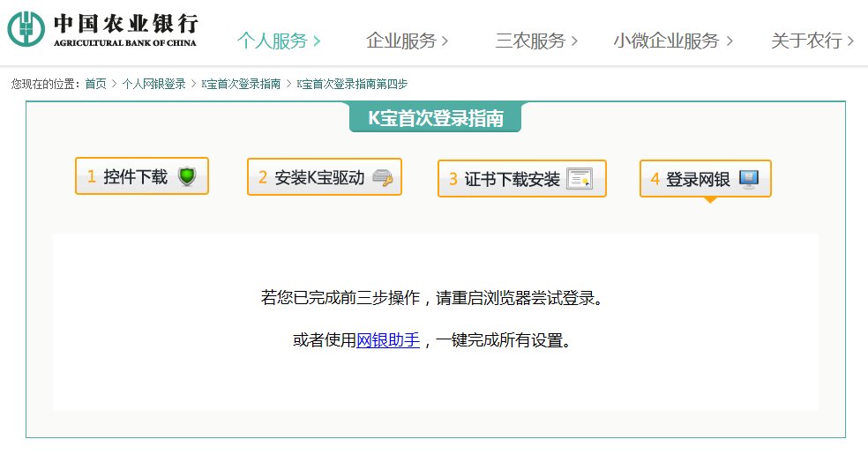
Task: Open the 个人服务 menu
Action: [273, 41]
